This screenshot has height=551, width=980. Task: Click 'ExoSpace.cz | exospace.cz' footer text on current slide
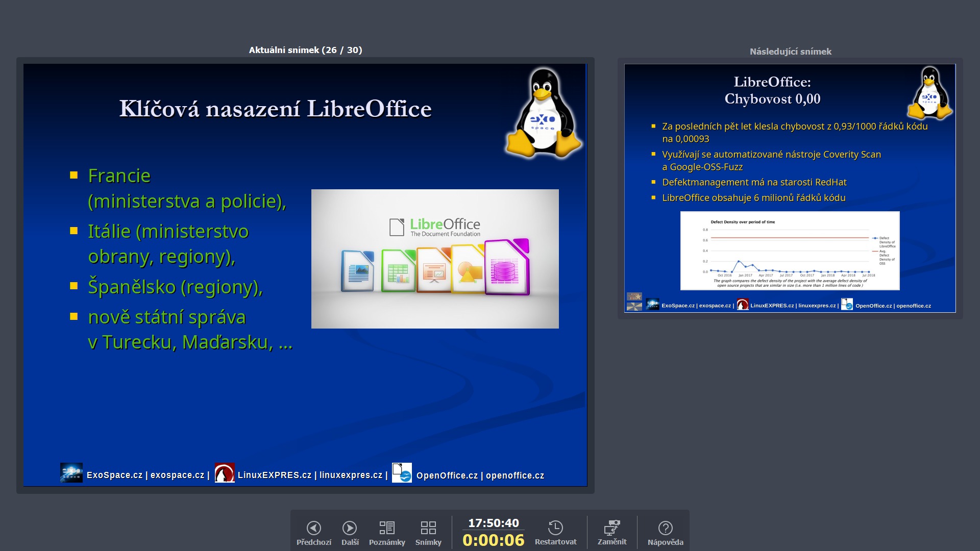click(145, 475)
